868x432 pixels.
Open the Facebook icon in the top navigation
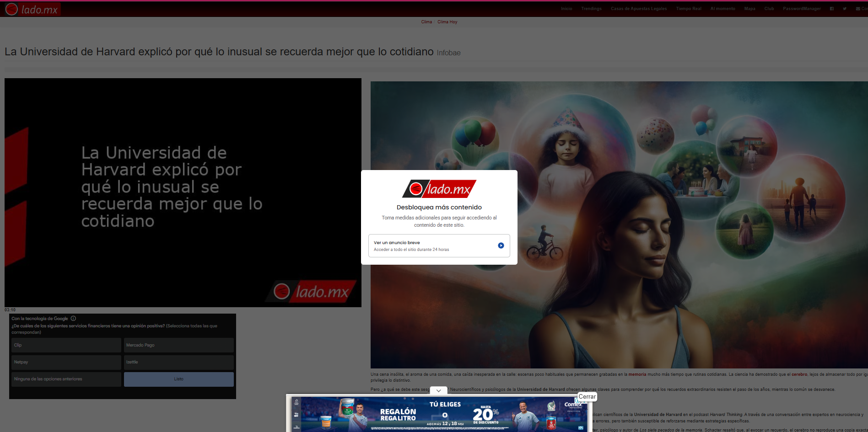coord(832,9)
